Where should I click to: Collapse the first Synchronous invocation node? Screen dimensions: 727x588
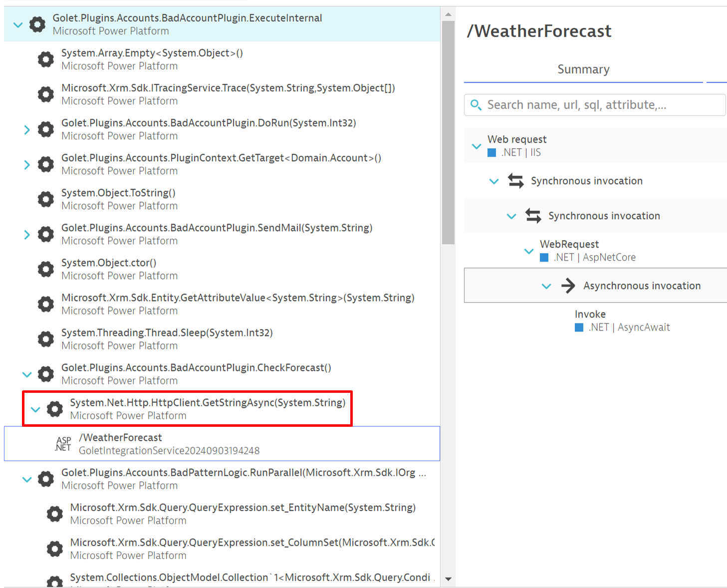click(494, 181)
